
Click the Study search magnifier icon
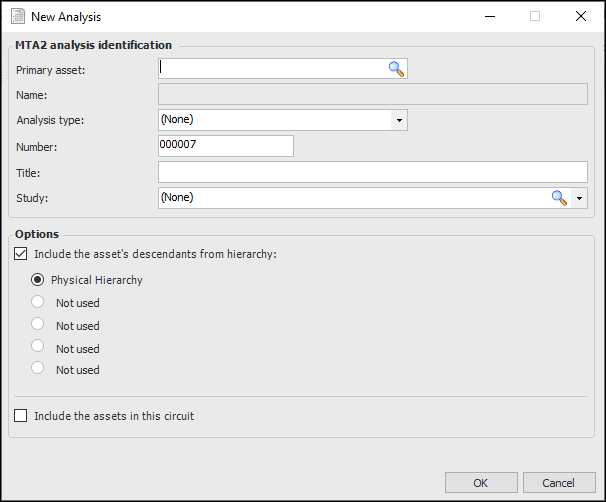click(559, 198)
